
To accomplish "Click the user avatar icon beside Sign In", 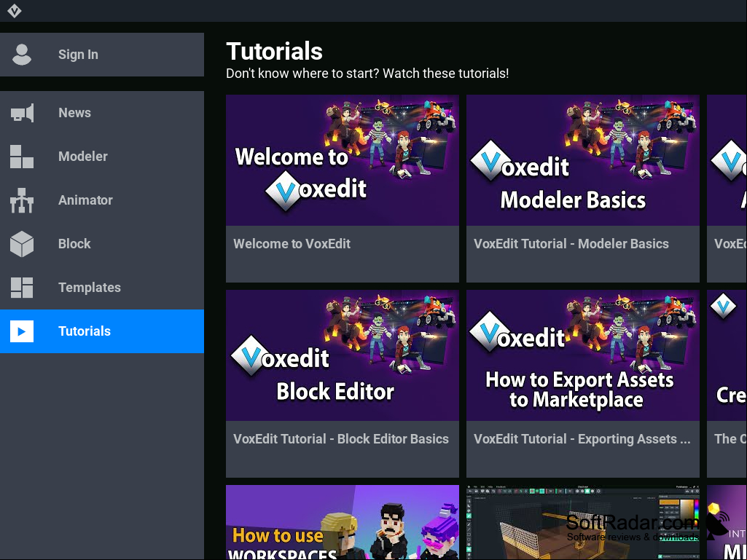I will [22, 55].
